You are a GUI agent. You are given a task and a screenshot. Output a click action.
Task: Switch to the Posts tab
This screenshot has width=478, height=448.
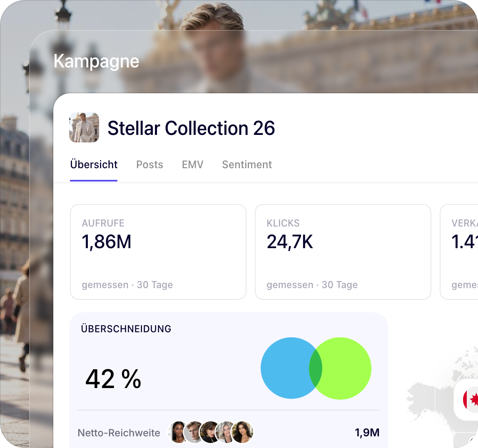pos(149,164)
